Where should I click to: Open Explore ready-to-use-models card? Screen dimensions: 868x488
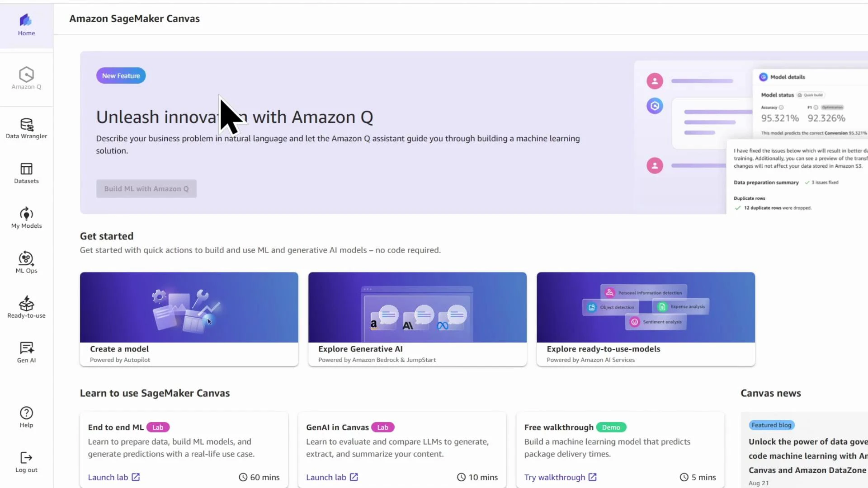[x=645, y=319]
